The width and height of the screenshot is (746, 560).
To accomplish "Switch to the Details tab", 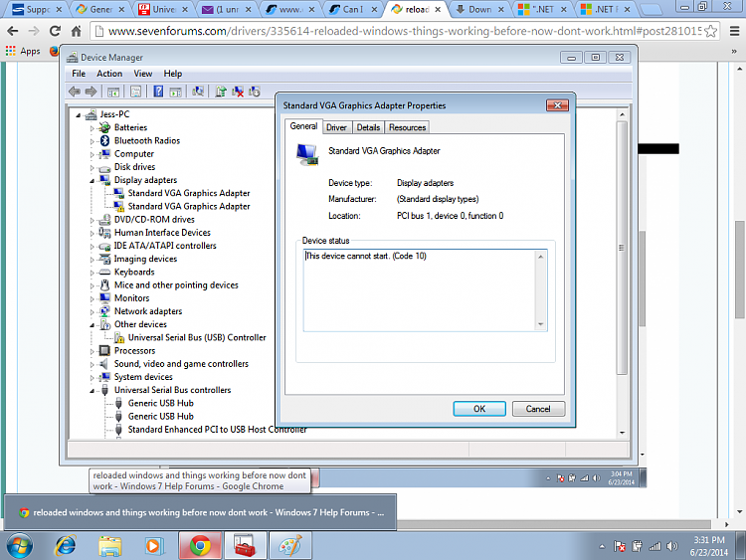I will click(368, 127).
